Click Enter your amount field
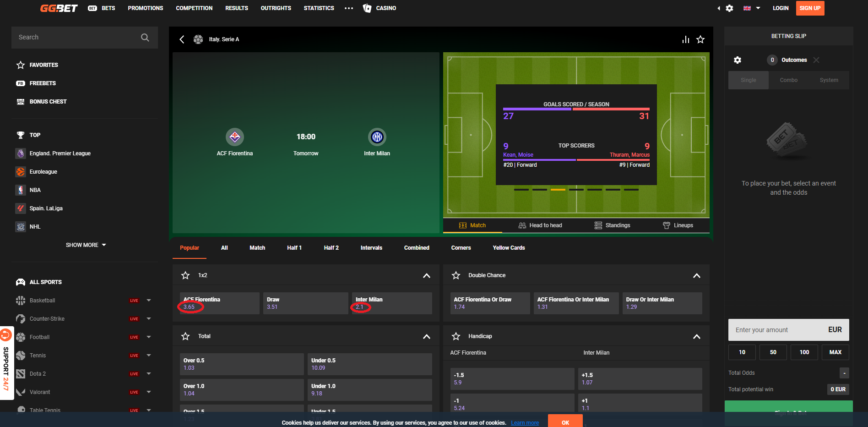Viewport: 868px width, 427px height. coord(789,330)
